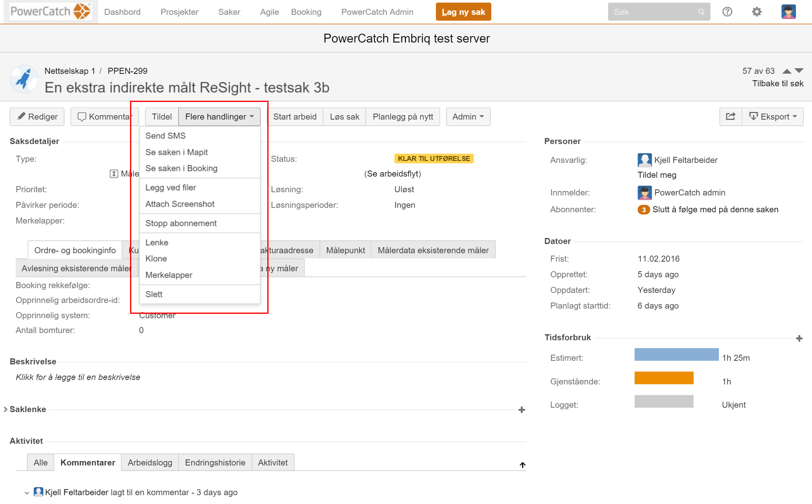The height and width of the screenshot is (504, 812).
Task: Click the plus icon on Saklenke row
Action: 521,410
